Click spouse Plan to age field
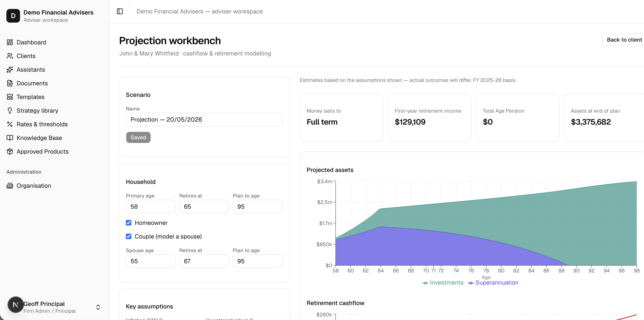Viewport: 644px width, 320px height. tap(258, 261)
